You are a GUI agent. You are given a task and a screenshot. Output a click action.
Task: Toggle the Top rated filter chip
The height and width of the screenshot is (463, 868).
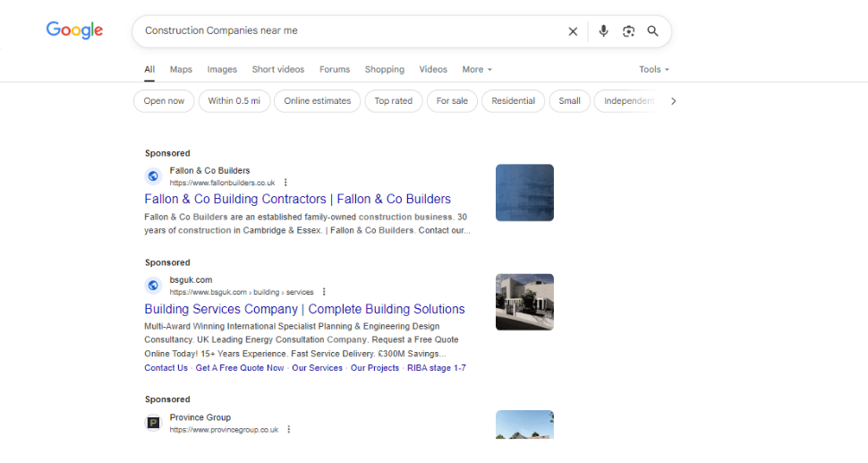click(394, 101)
